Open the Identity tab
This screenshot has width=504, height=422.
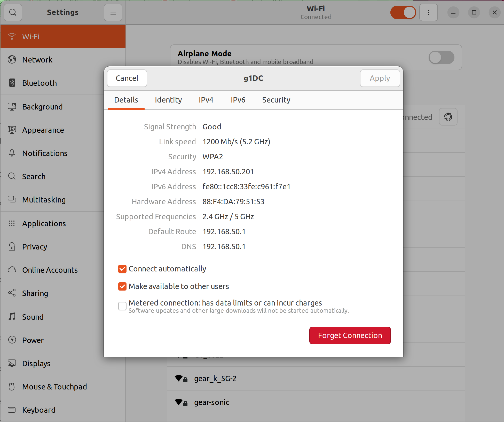168,100
